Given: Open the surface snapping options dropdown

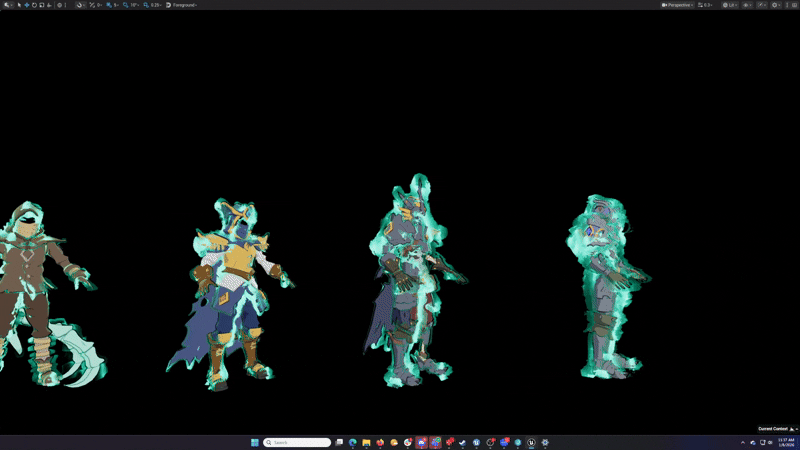Looking at the screenshot, I should point(80,5).
